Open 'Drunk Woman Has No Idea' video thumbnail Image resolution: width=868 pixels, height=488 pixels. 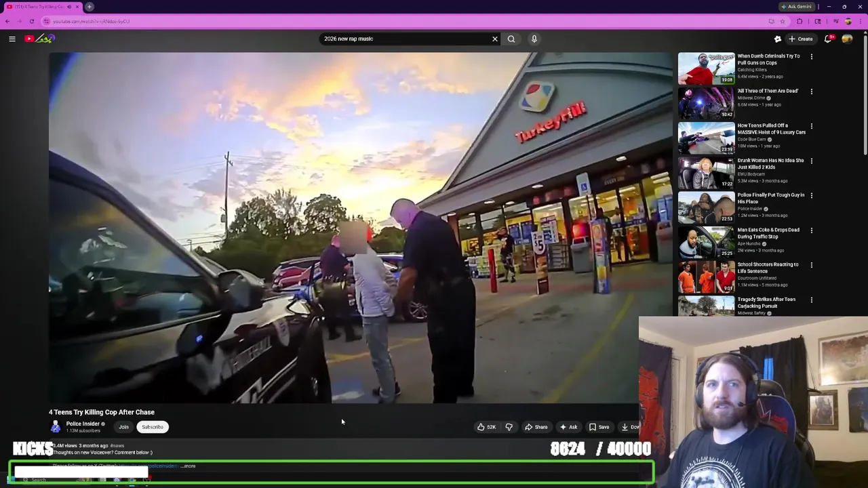[x=706, y=173]
